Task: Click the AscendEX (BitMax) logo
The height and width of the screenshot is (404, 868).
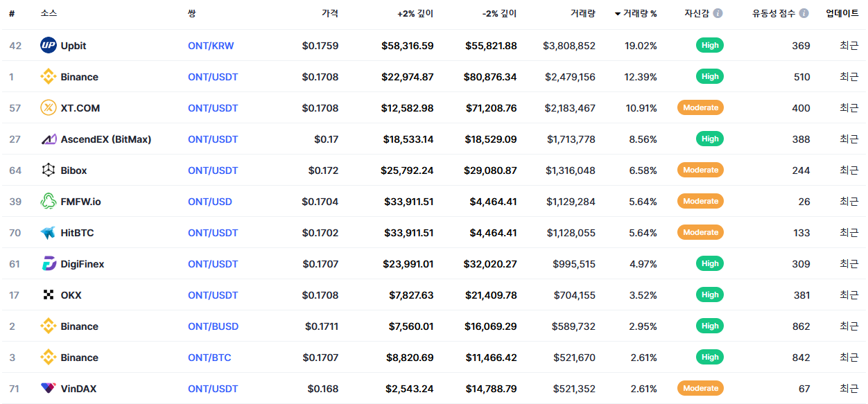Action: coord(49,139)
